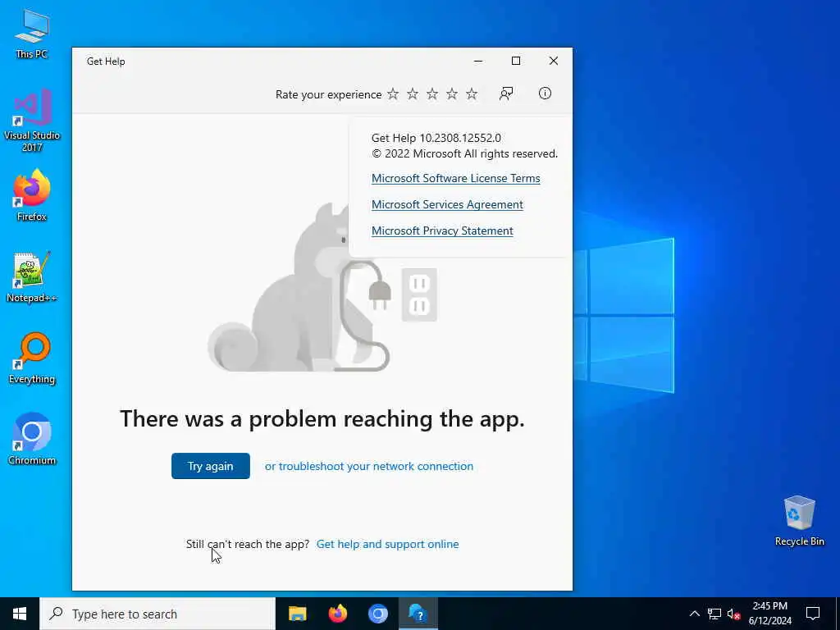Screen dimensions: 840x630
Task: Select Notepad++ desktop shortcut
Action: [x=32, y=277]
